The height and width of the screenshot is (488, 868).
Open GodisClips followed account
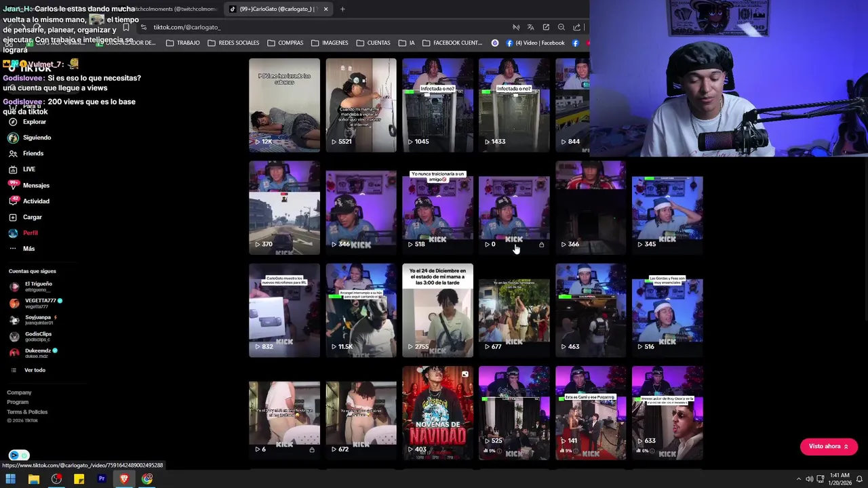[31, 336]
